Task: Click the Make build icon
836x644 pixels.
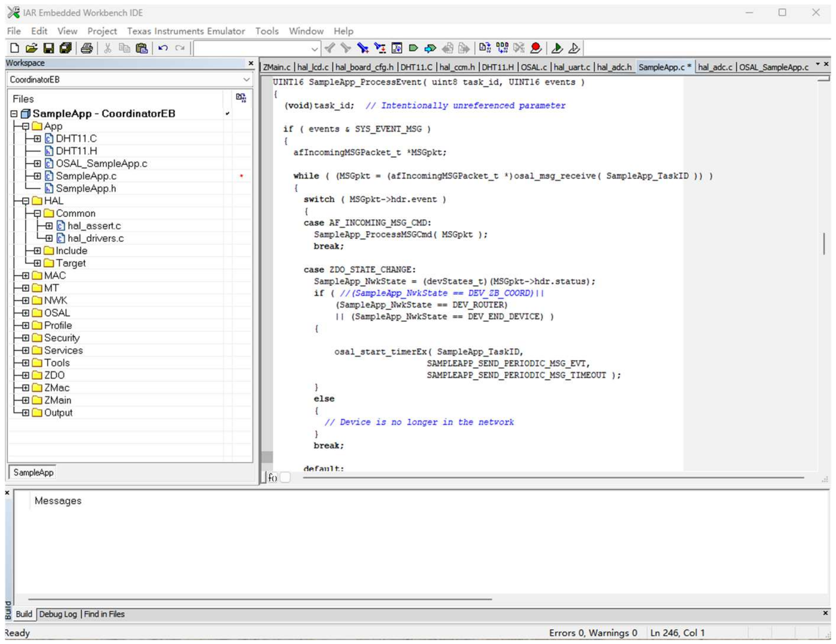Action: click(x=502, y=48)
